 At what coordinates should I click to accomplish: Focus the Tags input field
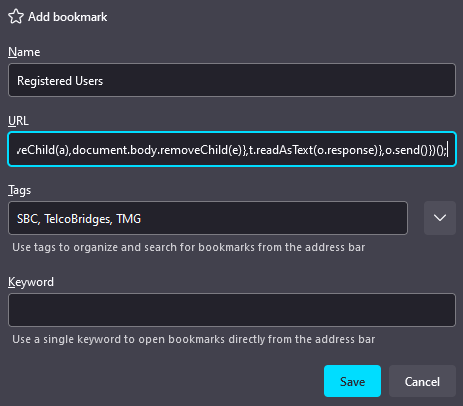(208, 218)
